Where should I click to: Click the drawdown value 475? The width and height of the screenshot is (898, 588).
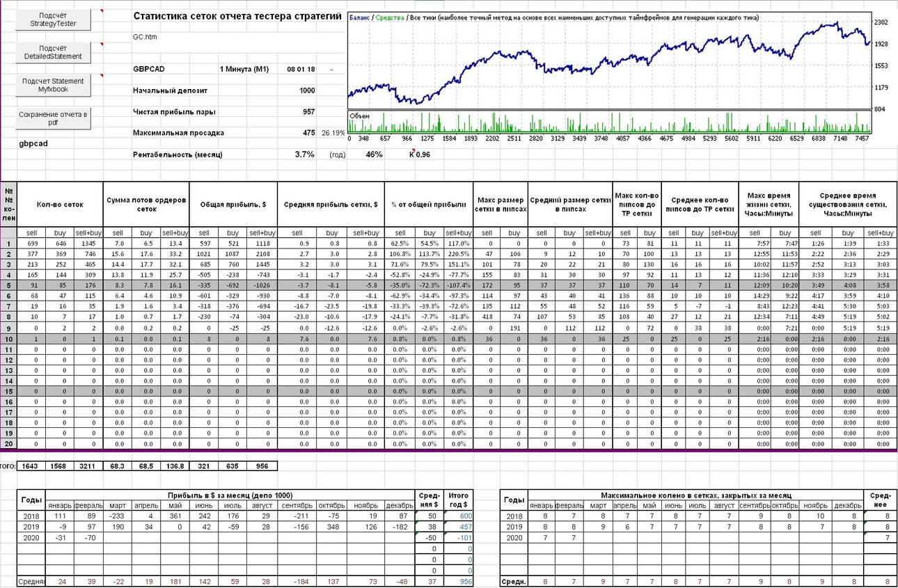pos(309,132)
